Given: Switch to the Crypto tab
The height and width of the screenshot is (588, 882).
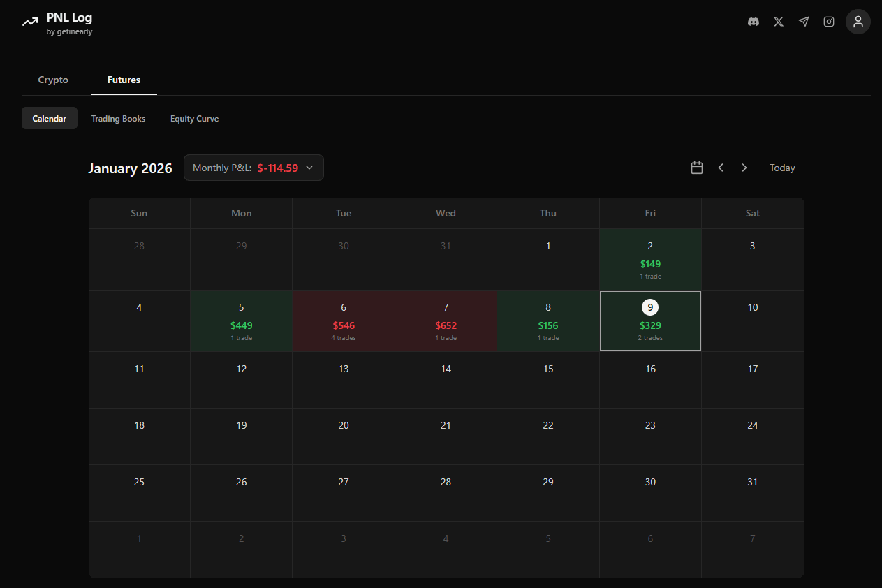Looking at the screenshot, I should click(x=53, y=80).
